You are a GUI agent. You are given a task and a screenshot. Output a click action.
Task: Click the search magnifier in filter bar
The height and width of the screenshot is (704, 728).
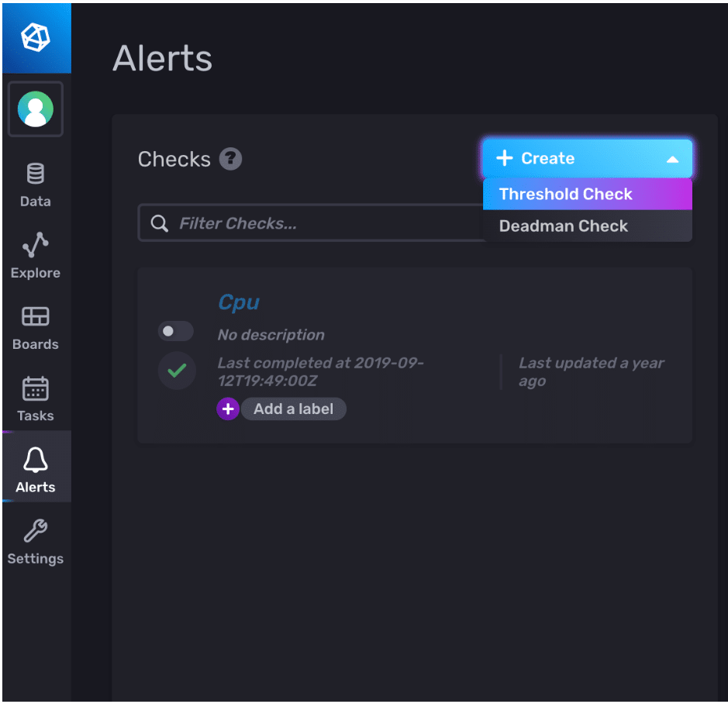pos(159,223)
